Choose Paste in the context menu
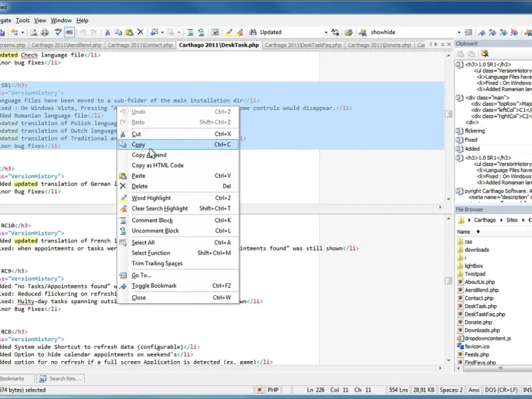 click(178, 176)
